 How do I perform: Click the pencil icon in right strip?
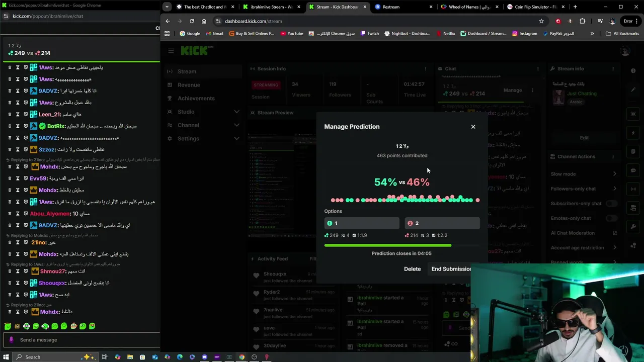pyautogui.click(x=633, y=89)
